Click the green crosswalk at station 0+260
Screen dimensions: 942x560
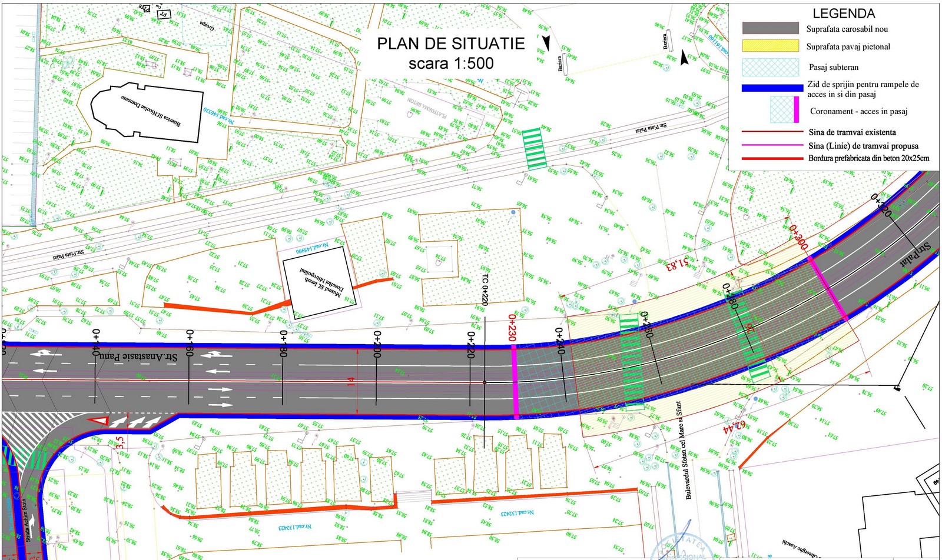click(x=630, y=362)
